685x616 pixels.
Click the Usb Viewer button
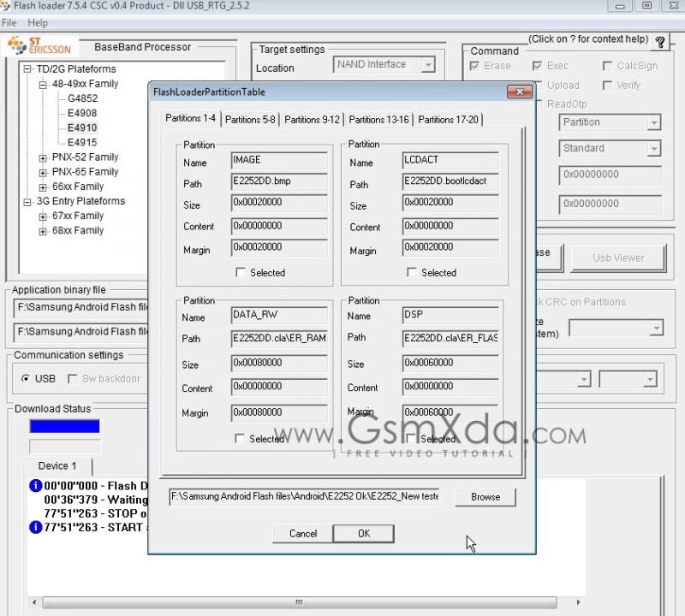(618, 258)
